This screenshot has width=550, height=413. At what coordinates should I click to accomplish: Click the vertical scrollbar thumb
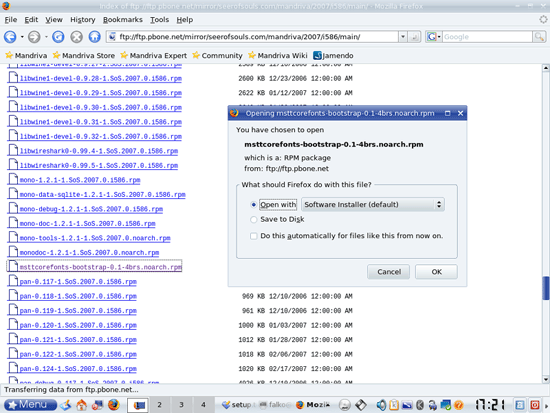pyautogui.click(x=545, y=288)
